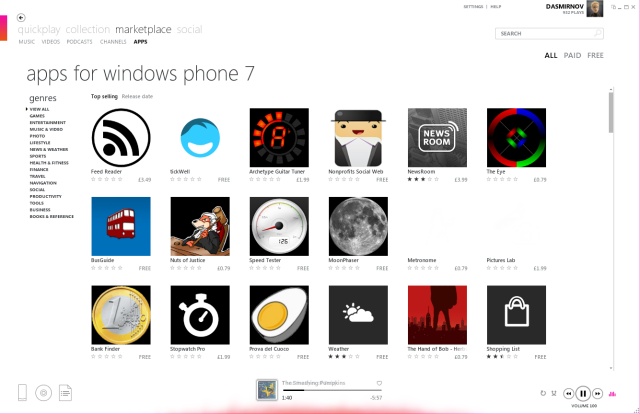Image resolution: width=640 pixels, height=414 pixels.
Task: Open the Shopping List bag icon
Action: coord(516,315)
